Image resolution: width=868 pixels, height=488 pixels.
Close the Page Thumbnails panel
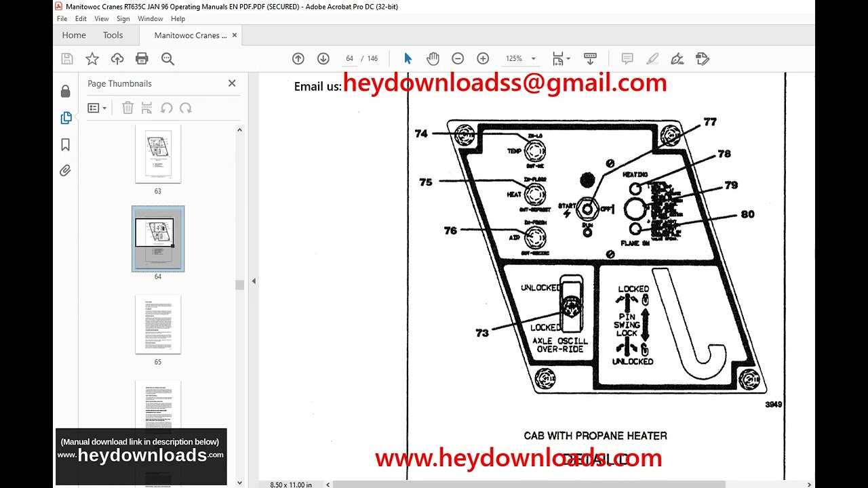click(x=232, y=83)
